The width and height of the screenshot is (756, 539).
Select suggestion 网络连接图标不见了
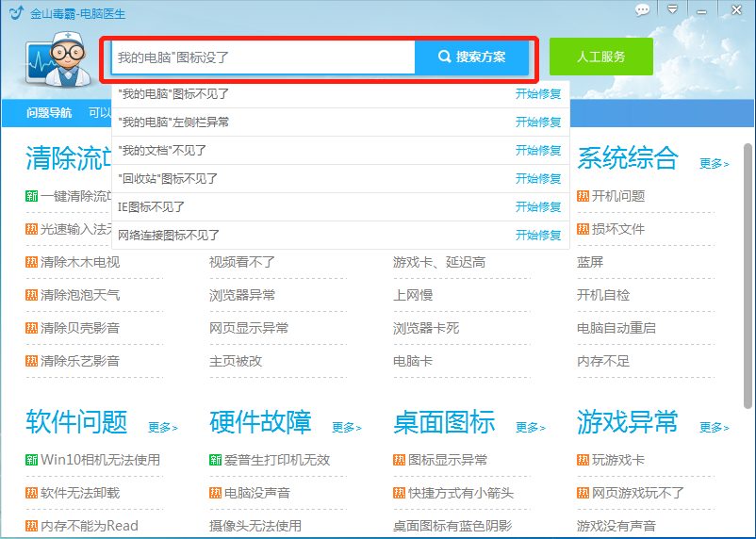340,236
